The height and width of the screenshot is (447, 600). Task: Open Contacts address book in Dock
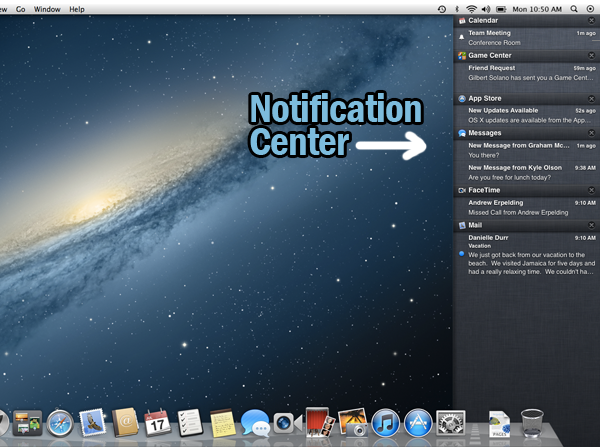click(125, 423)
